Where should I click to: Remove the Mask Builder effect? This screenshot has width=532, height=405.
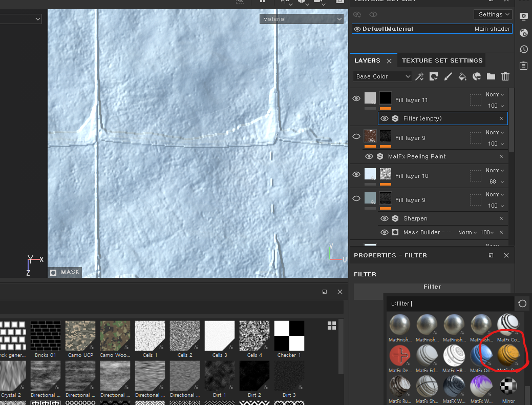[x=501, y=232]
